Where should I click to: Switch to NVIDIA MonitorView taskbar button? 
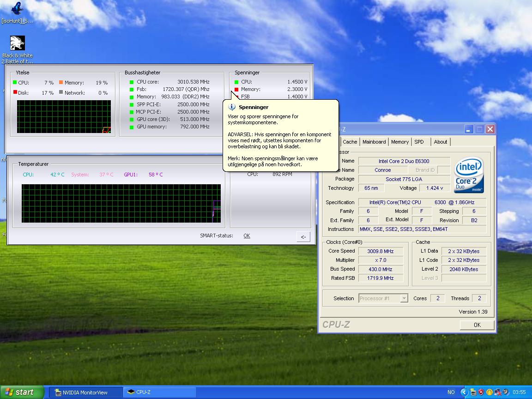[x=86, y=392]
